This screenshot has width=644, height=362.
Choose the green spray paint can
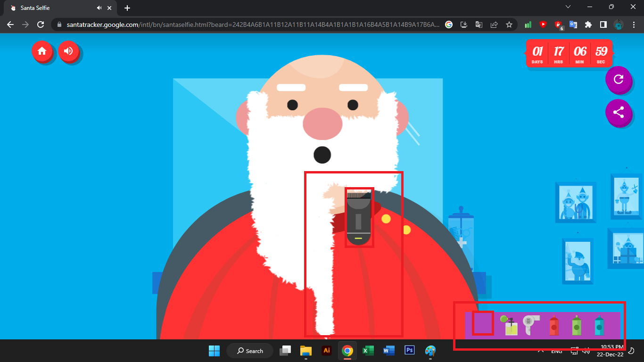click(577, 325)
